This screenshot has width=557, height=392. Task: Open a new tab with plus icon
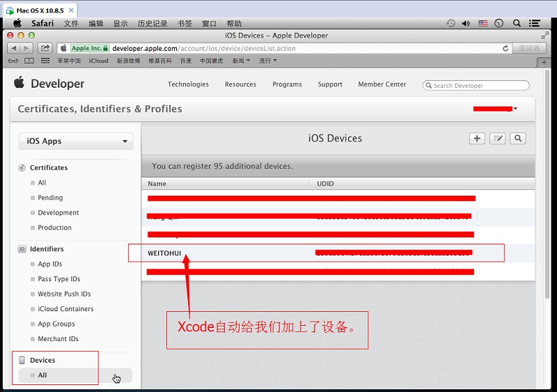pos(544,63)
